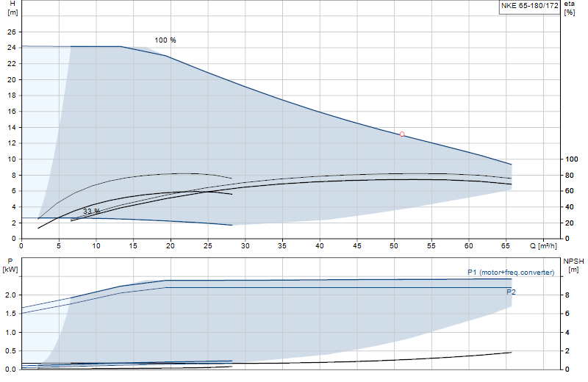Click the eta [%] efficiency axis label
The image size is (588, 382).
pos(569,8)
